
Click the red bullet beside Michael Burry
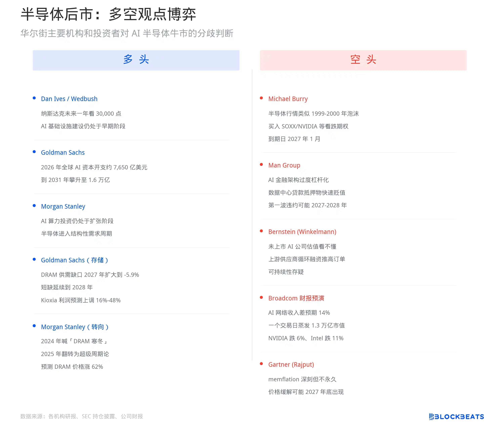[261, 98]
